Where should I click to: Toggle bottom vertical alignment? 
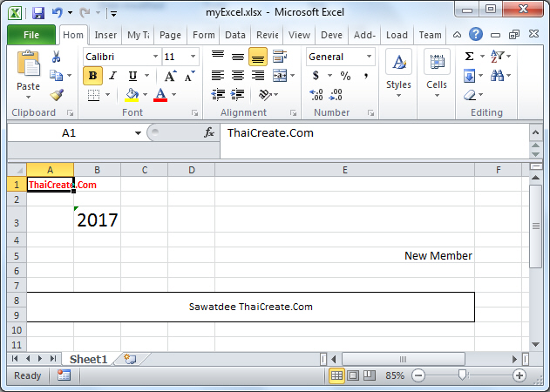[x=258, y=57]
